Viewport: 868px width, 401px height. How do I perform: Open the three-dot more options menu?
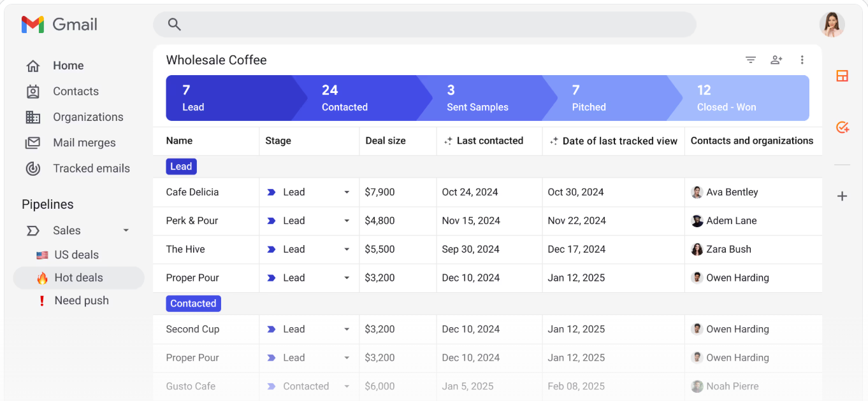[x=802, y=60]
